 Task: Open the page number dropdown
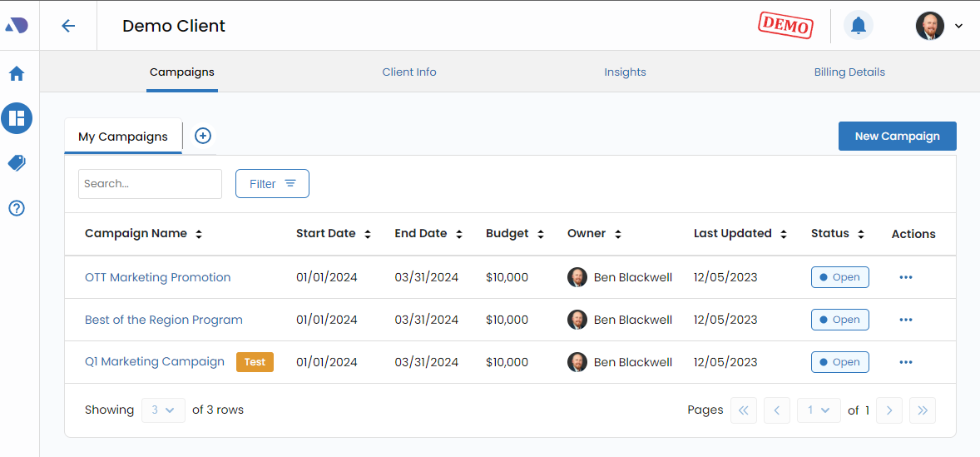click(819, 410)
